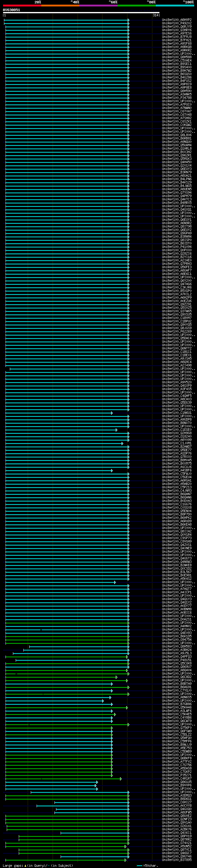Select hit label UniRef100_P48151

177,660
